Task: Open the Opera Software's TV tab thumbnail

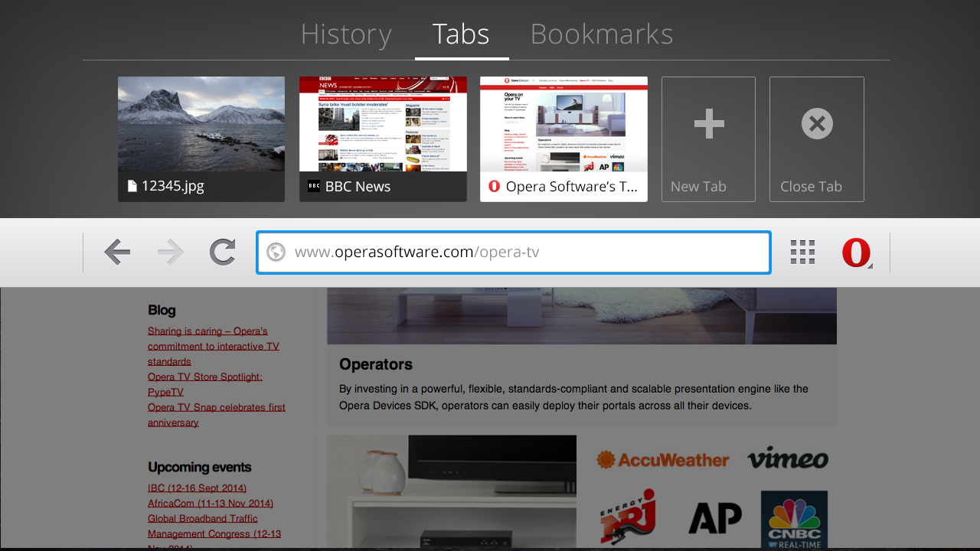Action: point(563,139)
